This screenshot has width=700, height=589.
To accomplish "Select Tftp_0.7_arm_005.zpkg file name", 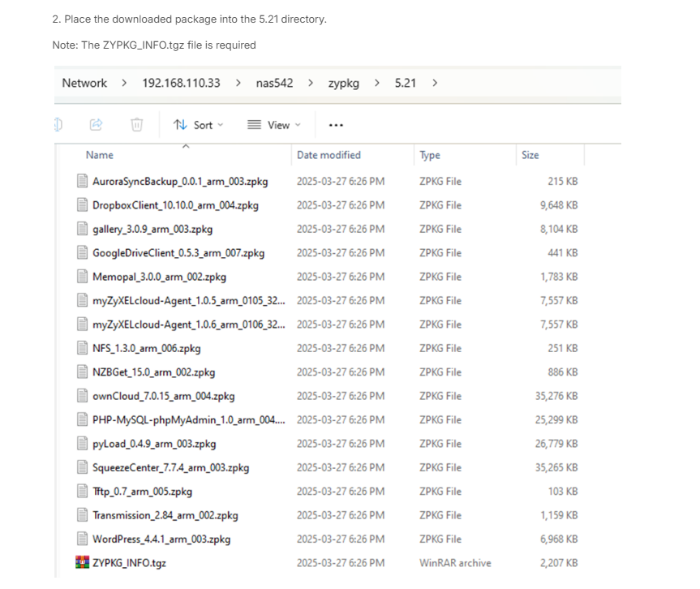I will [x=143, y=492].
